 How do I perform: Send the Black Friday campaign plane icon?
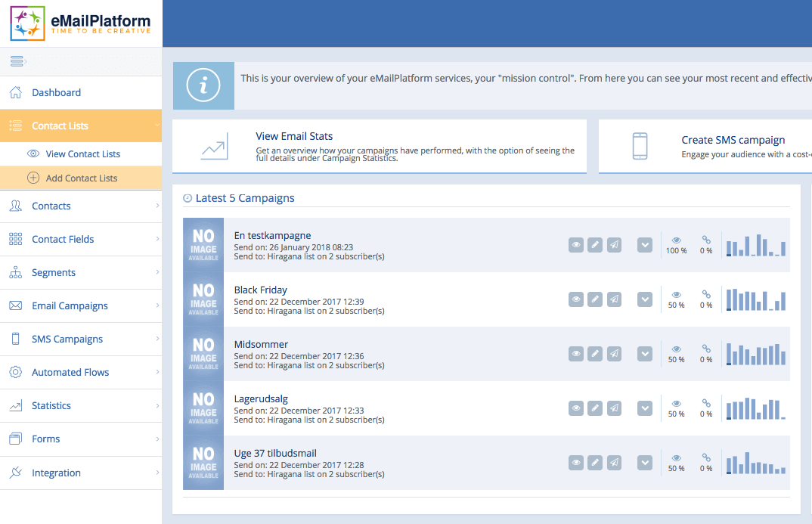coord(614,299)
